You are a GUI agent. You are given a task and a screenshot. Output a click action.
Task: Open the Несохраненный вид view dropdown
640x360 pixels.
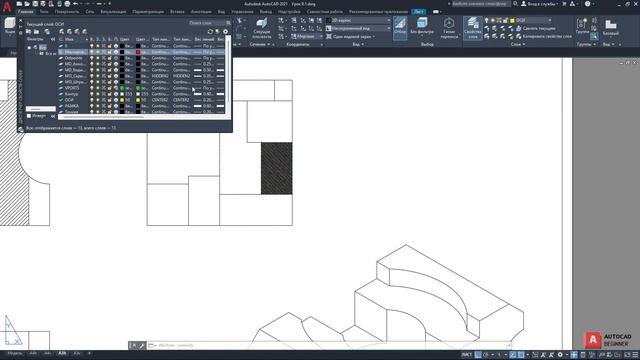click(x=358, y=28)
